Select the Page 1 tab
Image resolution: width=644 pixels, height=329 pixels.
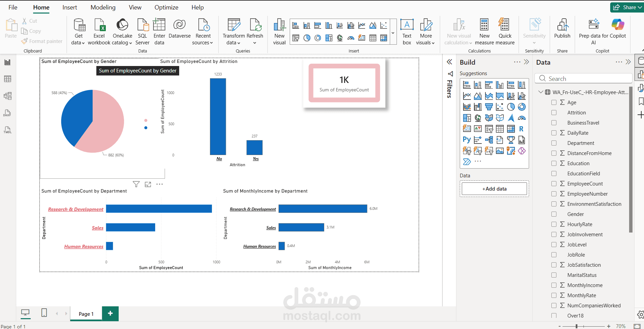[x=86, y=314]
